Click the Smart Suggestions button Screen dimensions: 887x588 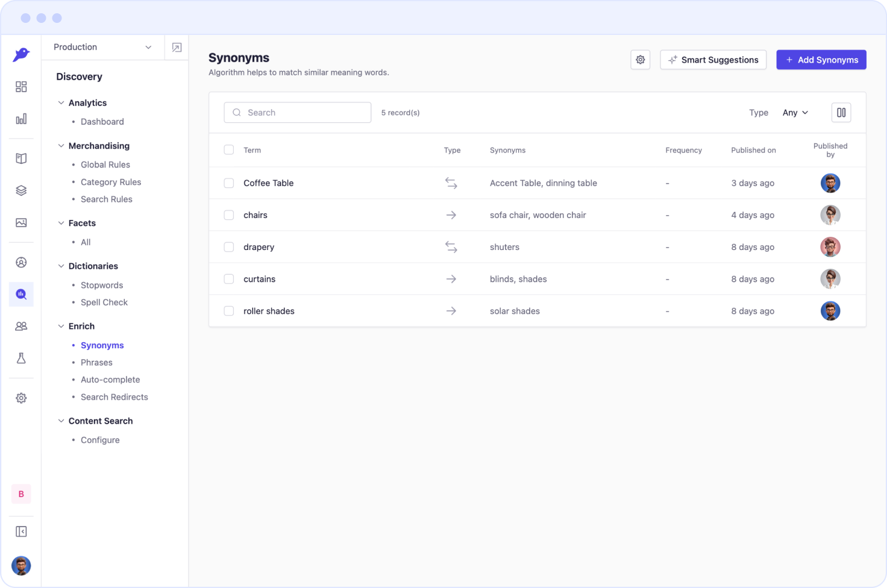(713, 60)
